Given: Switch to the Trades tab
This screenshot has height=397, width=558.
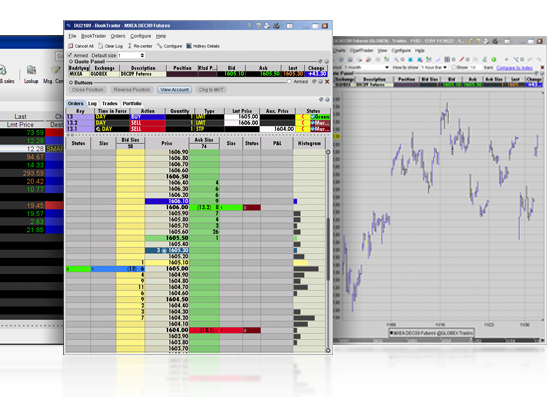Looking at the screenshot, I should tap(110, 104).
